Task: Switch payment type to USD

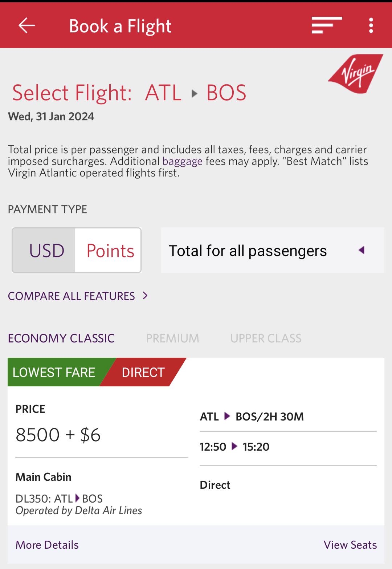Action: pos(46,251)
